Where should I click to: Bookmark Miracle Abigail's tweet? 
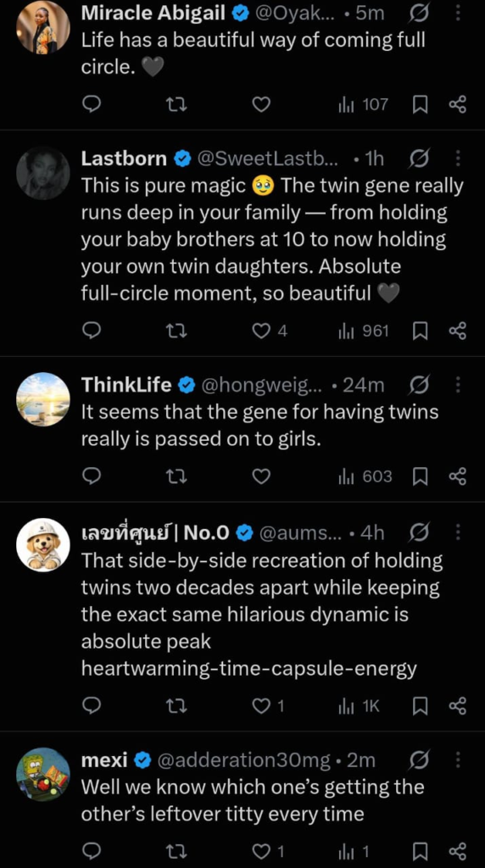(421, 104)
